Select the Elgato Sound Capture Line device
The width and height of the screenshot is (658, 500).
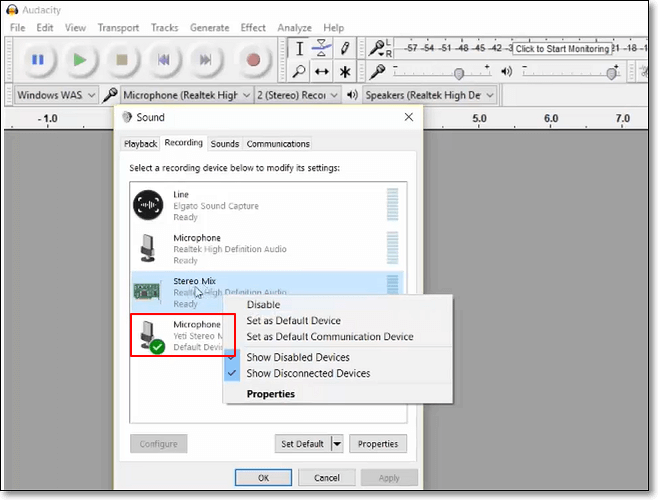click(215, 206)
